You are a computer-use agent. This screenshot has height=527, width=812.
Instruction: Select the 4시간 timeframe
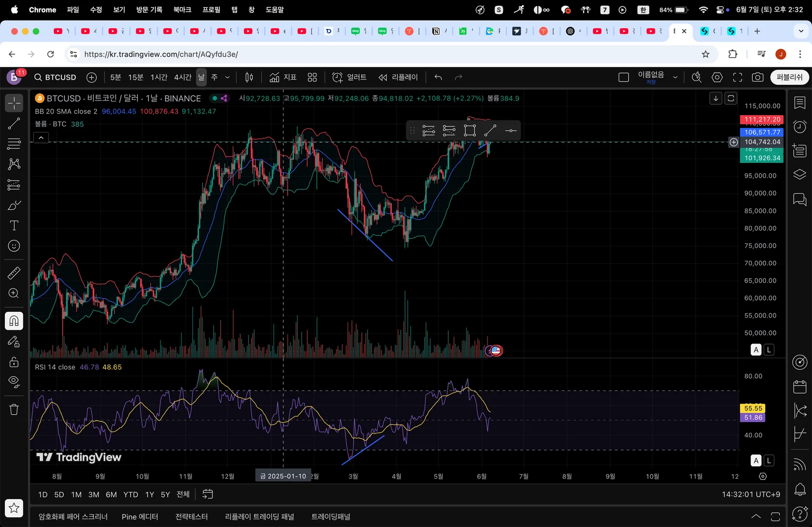pyautogui.click(x=183, y=77)
